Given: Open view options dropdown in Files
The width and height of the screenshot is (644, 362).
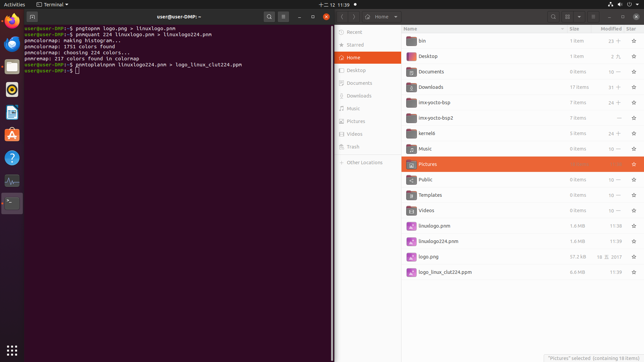Looking at the screenshot, I should pos(579,17).
